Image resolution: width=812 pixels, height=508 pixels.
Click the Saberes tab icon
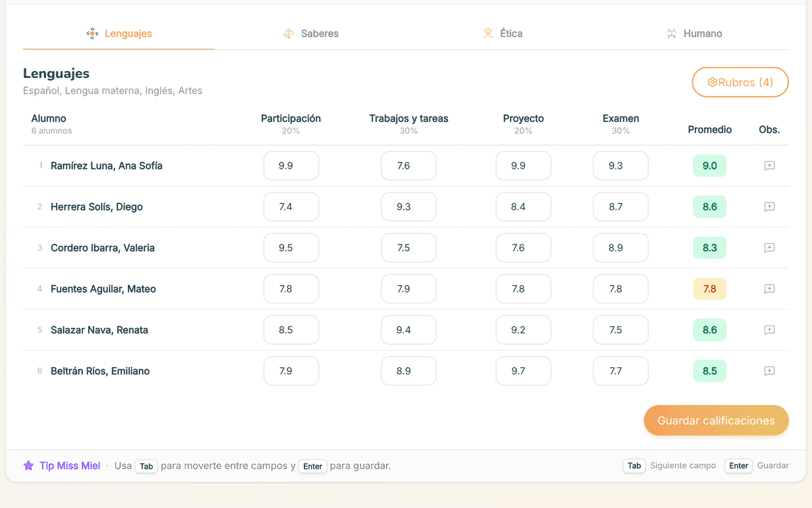pyautogui.click(x=289, y=33)
